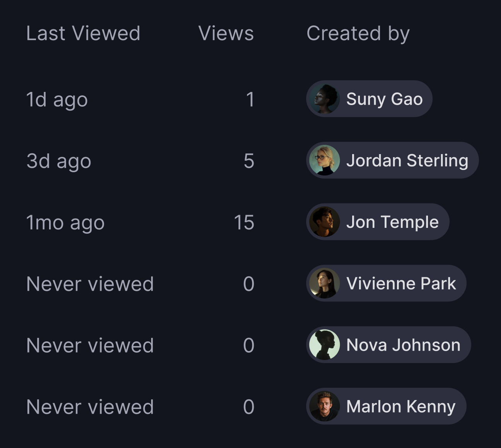Sort by the Created by column header
The width and height of the screenshot is (501, 448).
click(358, 34)
